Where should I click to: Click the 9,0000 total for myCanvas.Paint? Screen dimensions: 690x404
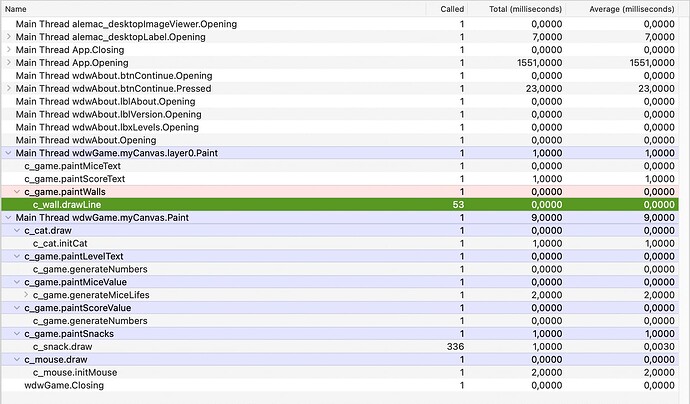tap(547, 217)
